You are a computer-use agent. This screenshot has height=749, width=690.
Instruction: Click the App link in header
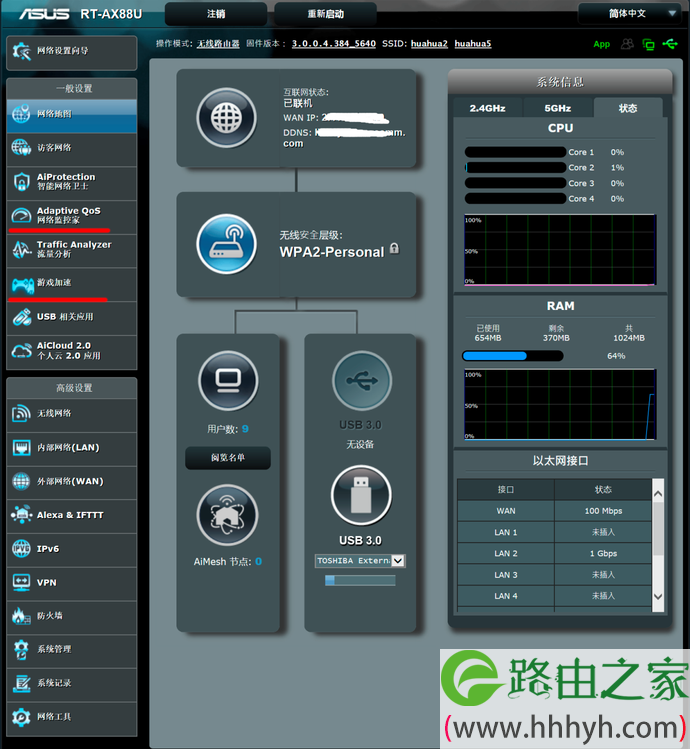[x=602, y=44]
